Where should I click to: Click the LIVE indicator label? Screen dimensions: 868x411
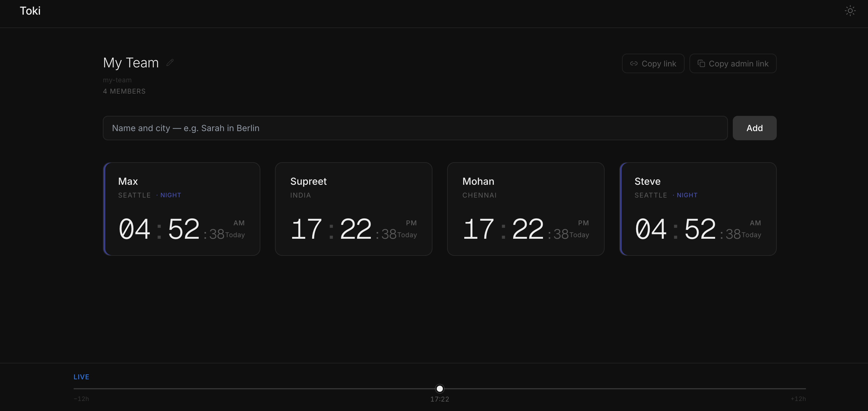tap(81, 377)
